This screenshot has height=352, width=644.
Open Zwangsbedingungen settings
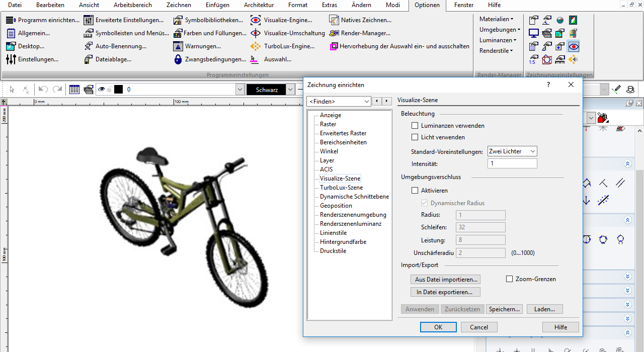coord(209,59)
